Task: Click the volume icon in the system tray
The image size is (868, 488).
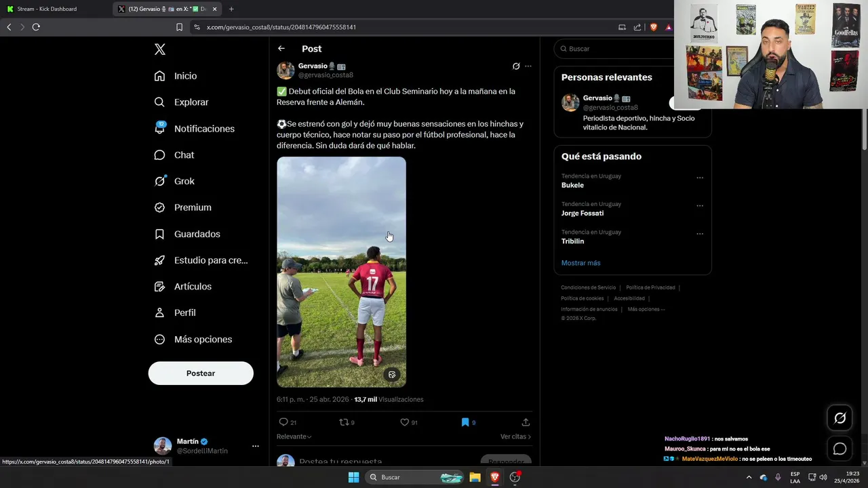Action: point(823,477)
